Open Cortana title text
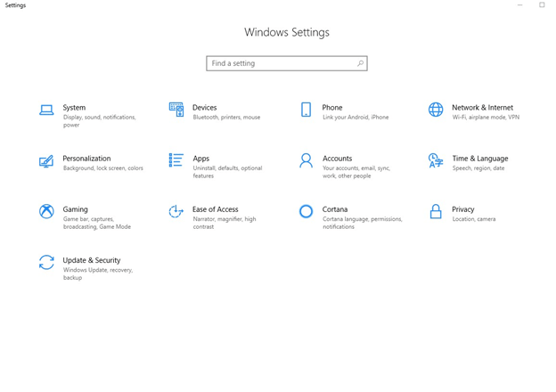 pyautogui.click(x=335, y=209)
